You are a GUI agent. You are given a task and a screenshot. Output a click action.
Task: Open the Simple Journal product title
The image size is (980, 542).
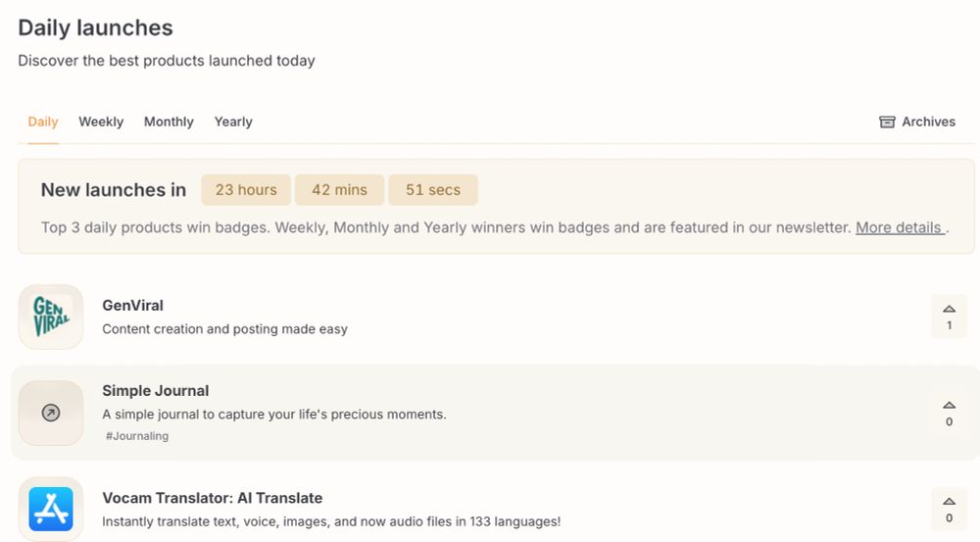(x=156, y=391)
